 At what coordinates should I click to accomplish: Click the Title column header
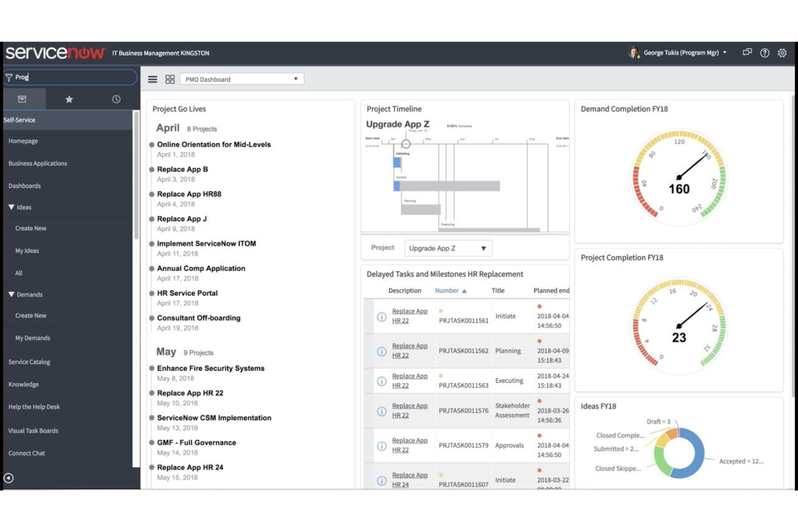(498, 291)
